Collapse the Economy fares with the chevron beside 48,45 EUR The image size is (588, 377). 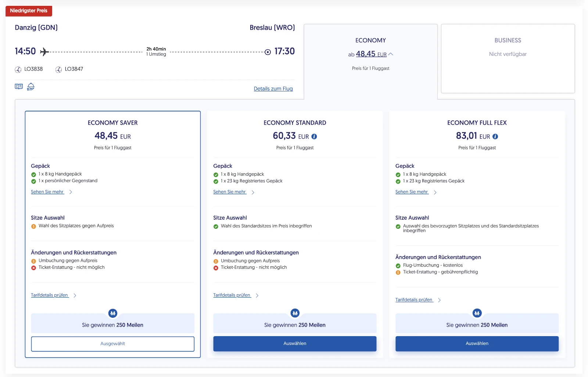[391, 54]
